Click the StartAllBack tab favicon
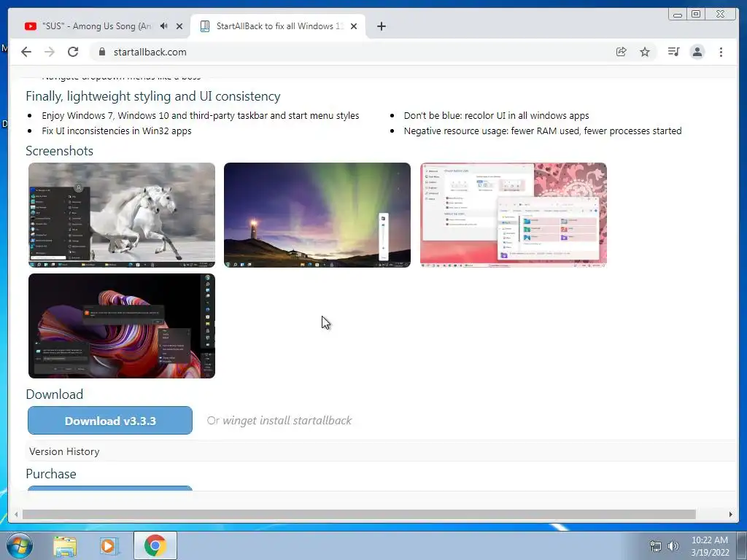 (x=205, y=26)
